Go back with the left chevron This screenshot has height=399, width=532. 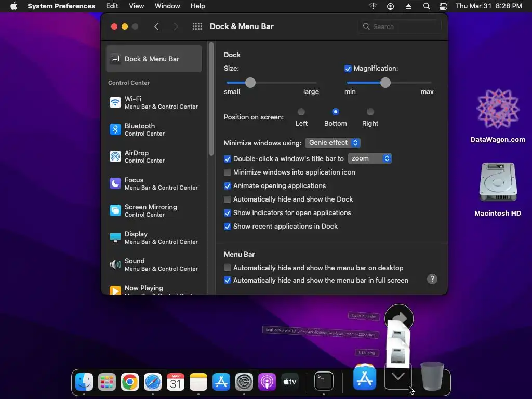156,26
